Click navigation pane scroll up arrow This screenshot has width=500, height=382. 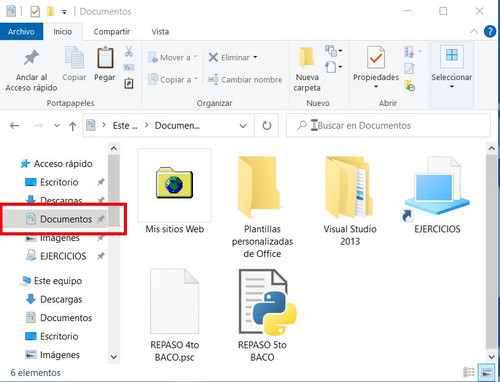pyautogui.click(x=114, y=148)
